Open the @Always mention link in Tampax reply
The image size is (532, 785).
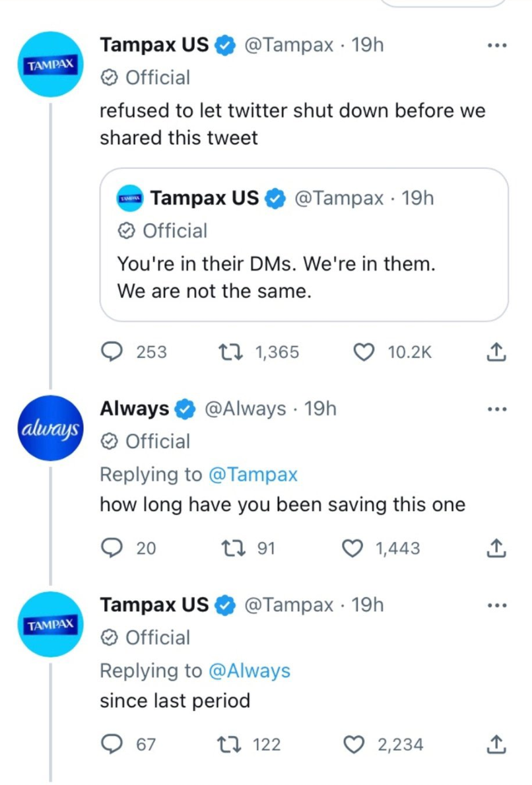[x=249, y=671]
